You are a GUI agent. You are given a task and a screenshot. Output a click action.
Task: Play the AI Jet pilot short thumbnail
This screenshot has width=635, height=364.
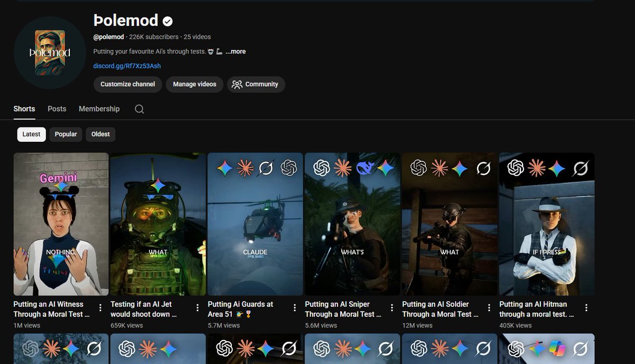click(x=158, y=224)
